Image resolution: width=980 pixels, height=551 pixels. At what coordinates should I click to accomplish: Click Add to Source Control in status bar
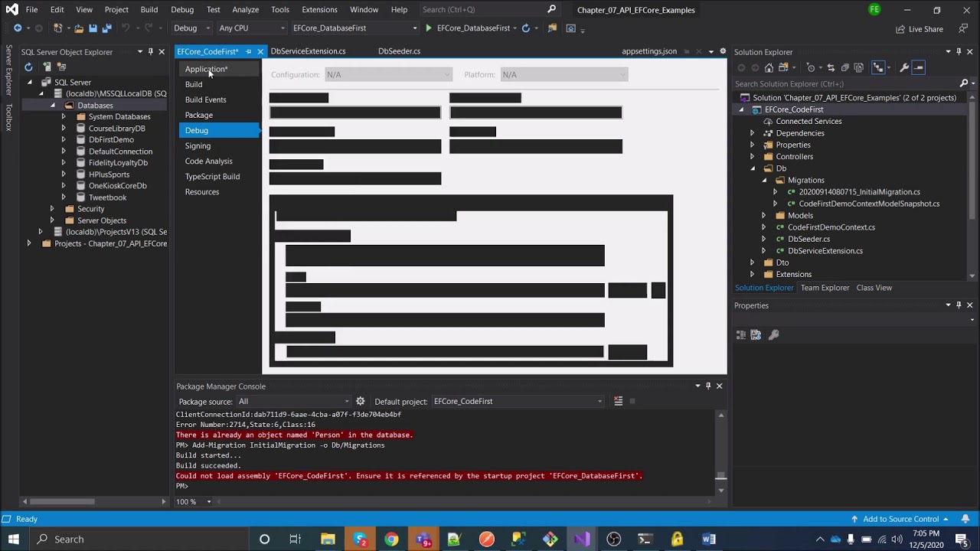(900, 519)
